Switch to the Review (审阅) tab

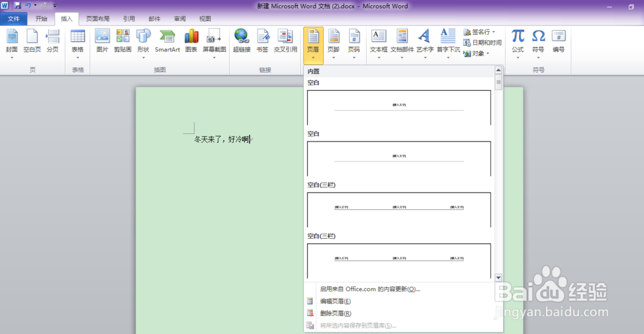180,19
